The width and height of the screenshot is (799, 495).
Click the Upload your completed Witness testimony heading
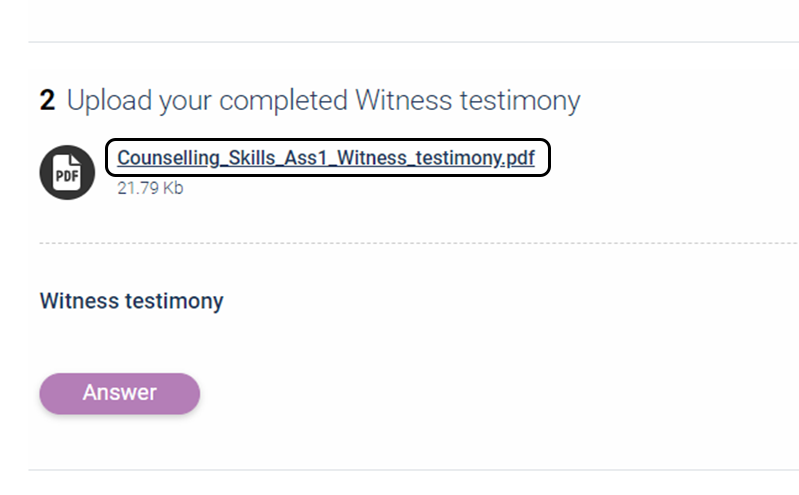coord(324,100)
